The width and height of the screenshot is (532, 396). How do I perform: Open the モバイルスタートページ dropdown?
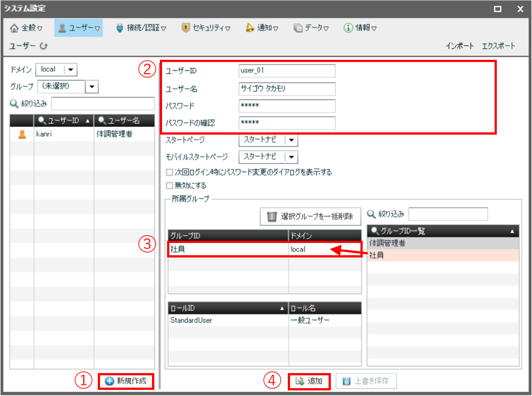(x=292, y=157)
